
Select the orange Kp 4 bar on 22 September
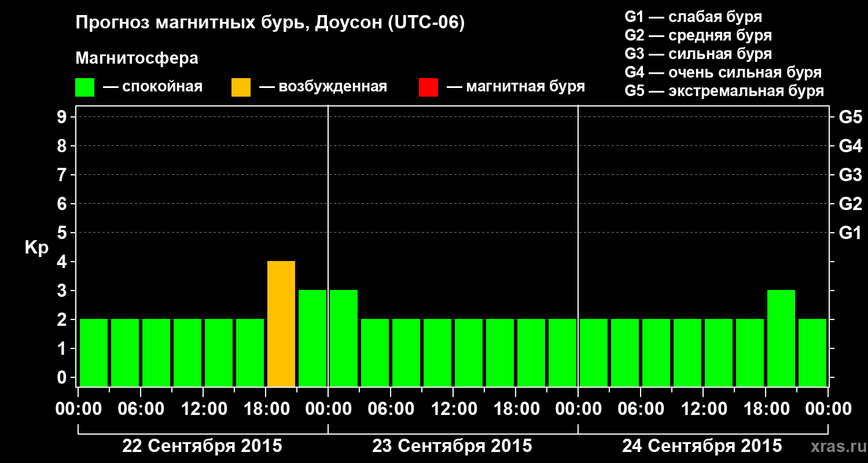[x=281, y=324]
